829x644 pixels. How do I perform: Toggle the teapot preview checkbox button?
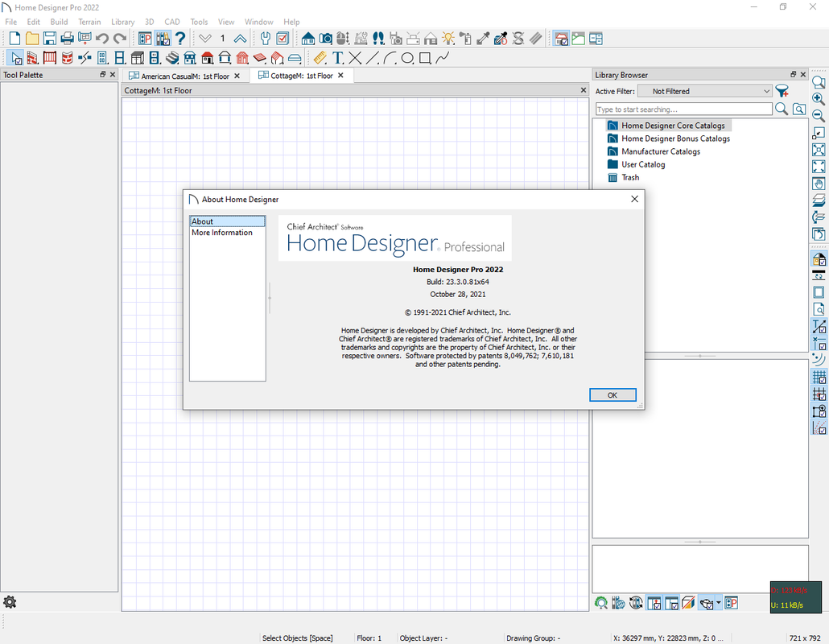707,603
